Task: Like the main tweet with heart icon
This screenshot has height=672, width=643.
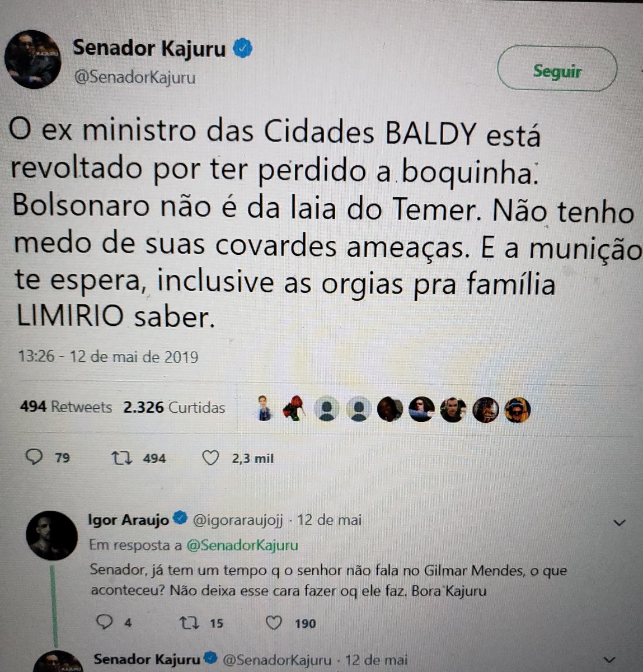Action: (210, 459)
